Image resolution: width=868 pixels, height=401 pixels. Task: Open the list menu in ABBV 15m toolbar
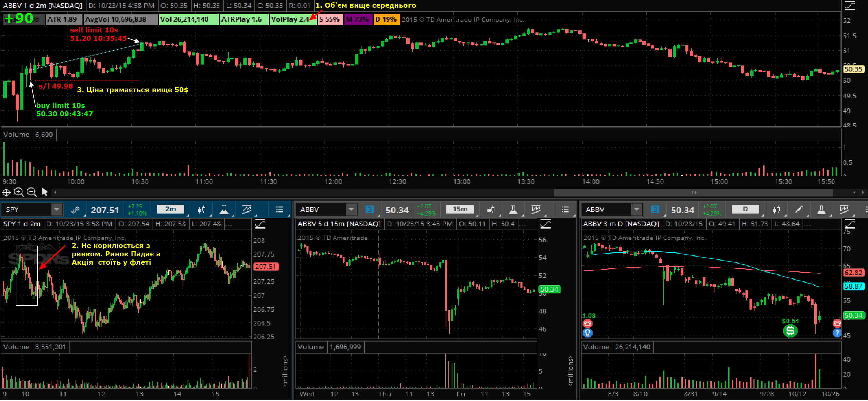[565, 210]
